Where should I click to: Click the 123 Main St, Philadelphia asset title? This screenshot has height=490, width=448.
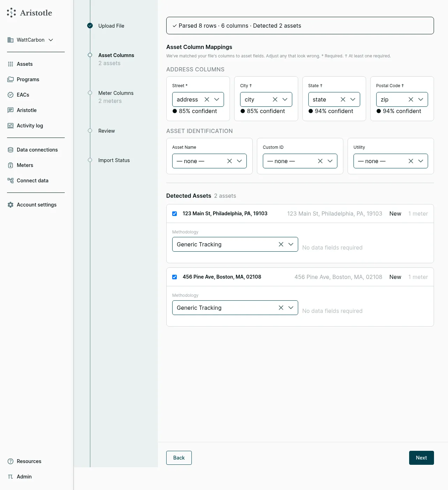point(225,213)
